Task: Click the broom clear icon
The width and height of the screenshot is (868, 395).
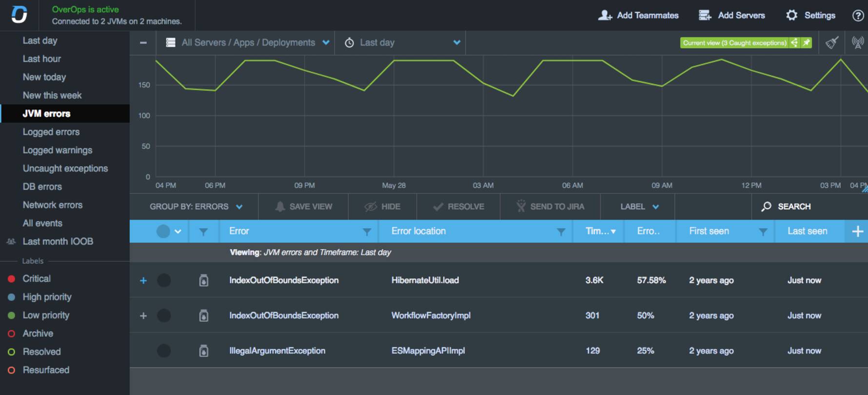Action: click(x=832, y=43)
